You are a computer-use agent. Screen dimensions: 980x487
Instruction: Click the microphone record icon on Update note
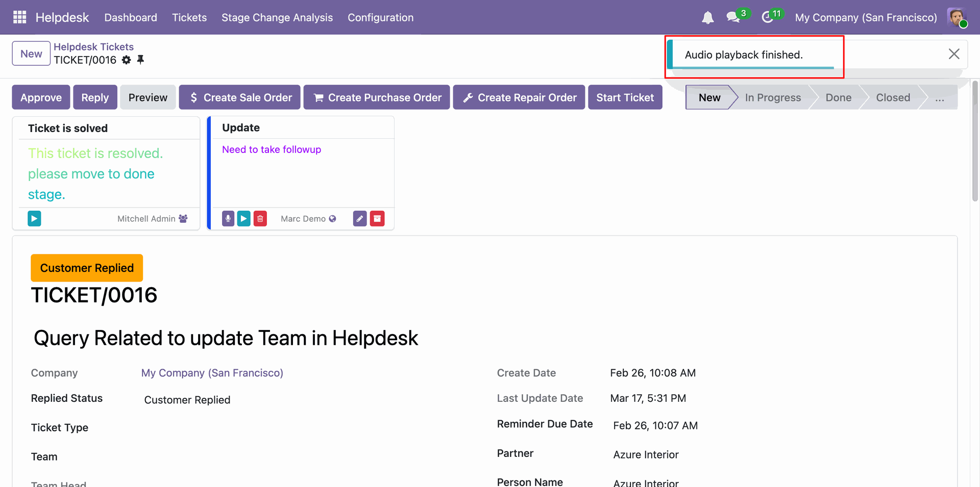pyautogui.click(x=228, y=219)
